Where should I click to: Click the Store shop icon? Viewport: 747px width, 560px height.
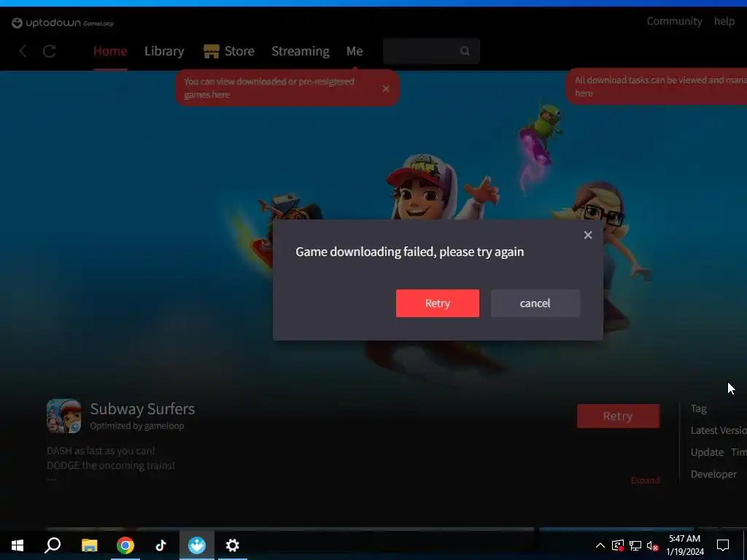point(211,51)
